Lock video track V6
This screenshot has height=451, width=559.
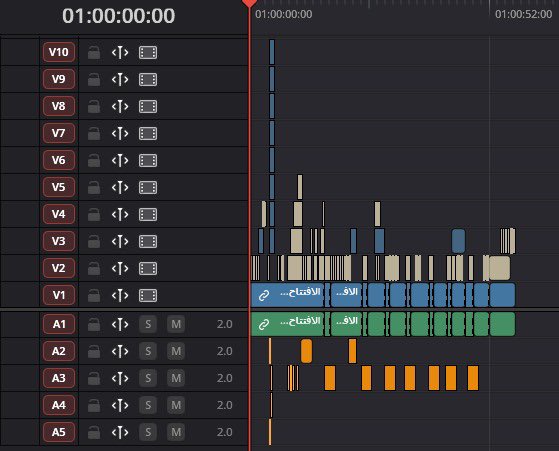94,160
